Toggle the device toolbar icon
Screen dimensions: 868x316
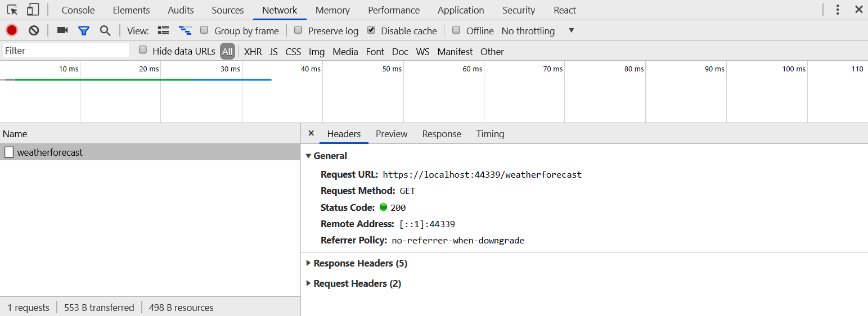point(33,10)
